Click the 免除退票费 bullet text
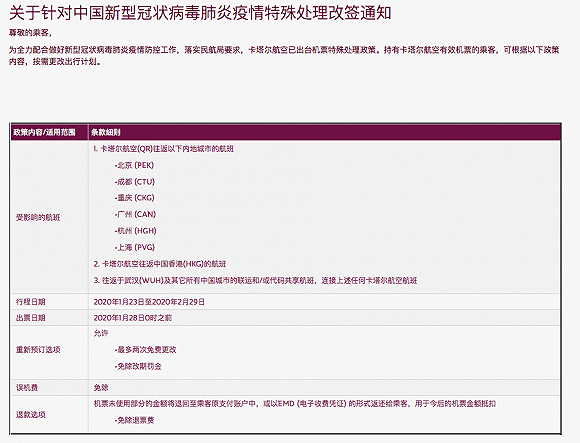 click(135, 420)
